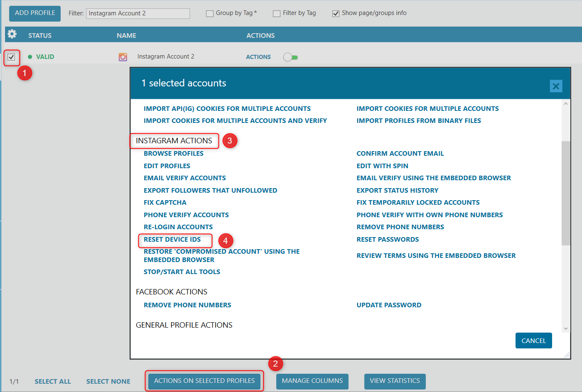
Task: Click Confirm Account Email
Action: [x=400, y=154]
